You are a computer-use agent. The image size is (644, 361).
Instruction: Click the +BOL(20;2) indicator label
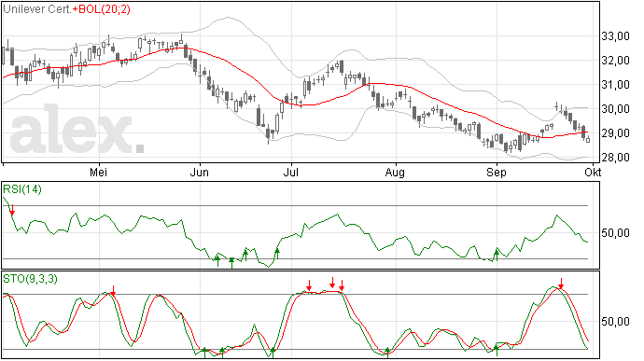101,9
